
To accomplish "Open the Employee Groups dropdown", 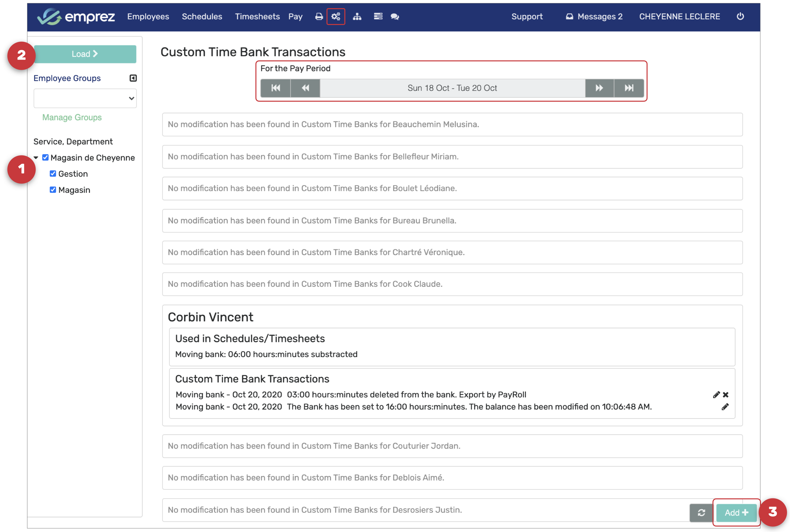I will [x=85, y=98].
